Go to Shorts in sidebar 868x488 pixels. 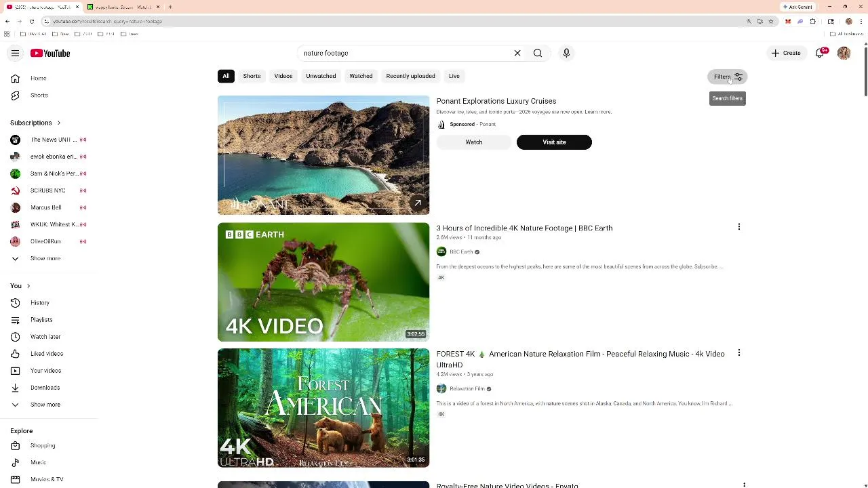[x=49, y=96]
